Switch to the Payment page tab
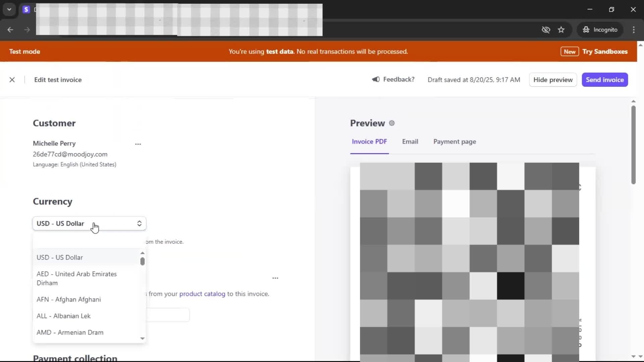Screen dimensions: 644x362 [x=454, y=141]
